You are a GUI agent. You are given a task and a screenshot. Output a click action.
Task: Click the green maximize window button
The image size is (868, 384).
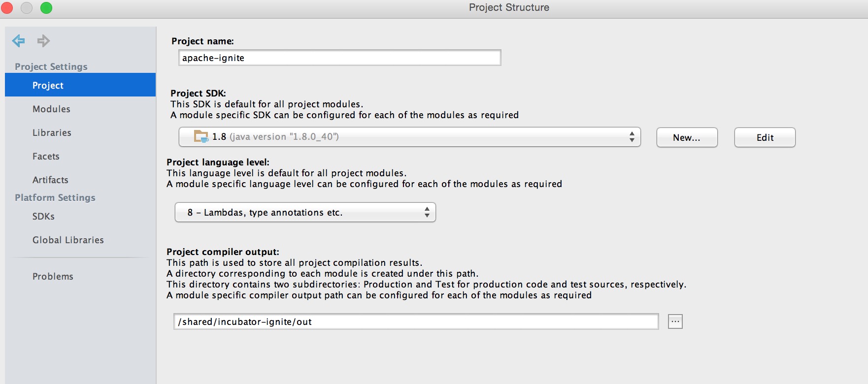[x=46, y=8]
